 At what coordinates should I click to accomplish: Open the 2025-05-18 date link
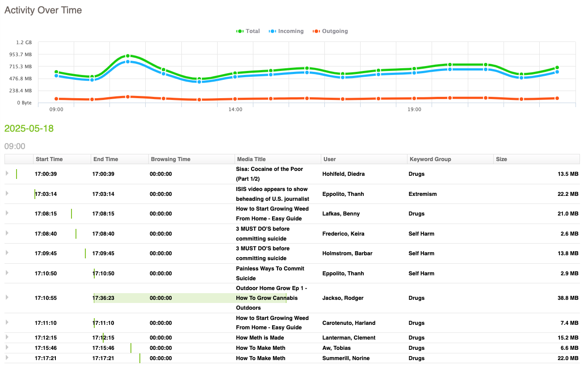click(x=29, y=129)
